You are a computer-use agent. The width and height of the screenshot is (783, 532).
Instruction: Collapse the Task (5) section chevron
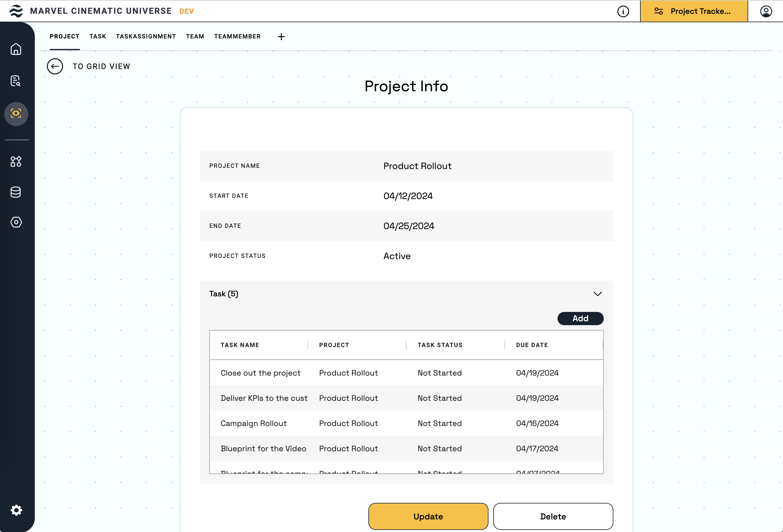[x=597, y=294]
